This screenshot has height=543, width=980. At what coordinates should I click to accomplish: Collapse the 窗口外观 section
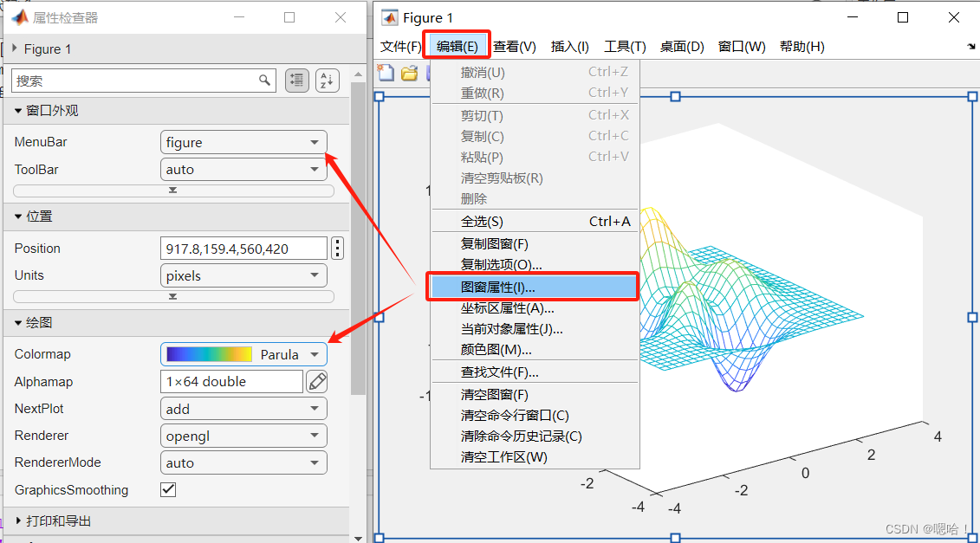[x=18, y=111]
